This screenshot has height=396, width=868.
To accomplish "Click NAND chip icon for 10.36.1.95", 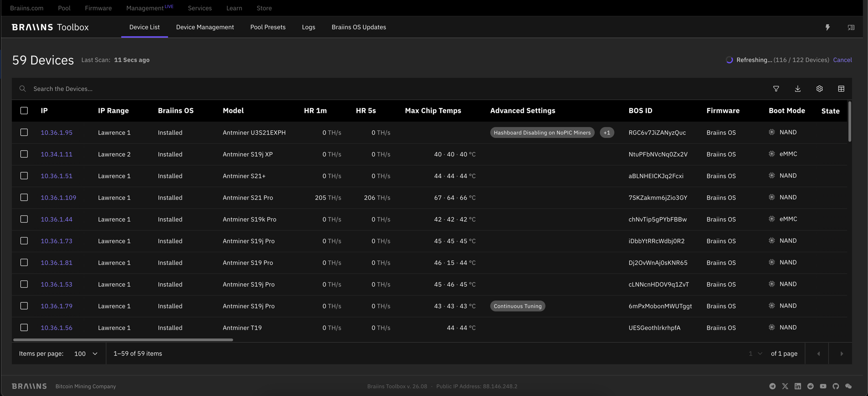I will [772, 132].
